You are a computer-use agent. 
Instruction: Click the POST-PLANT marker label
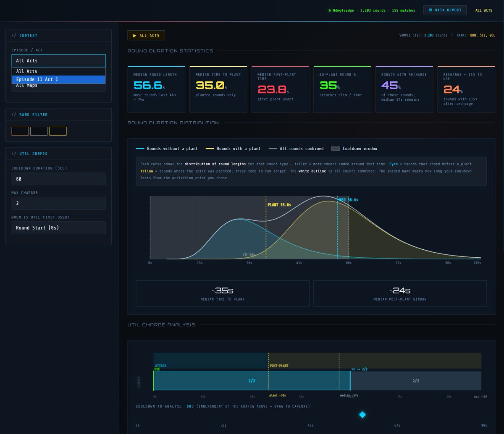click(279, 366)
